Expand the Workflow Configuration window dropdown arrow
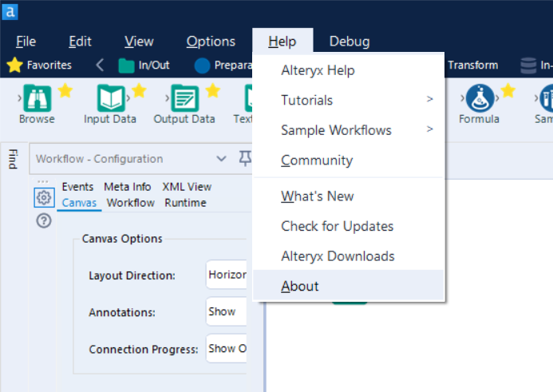Screen dimensions: 553x392 point(222,159)
